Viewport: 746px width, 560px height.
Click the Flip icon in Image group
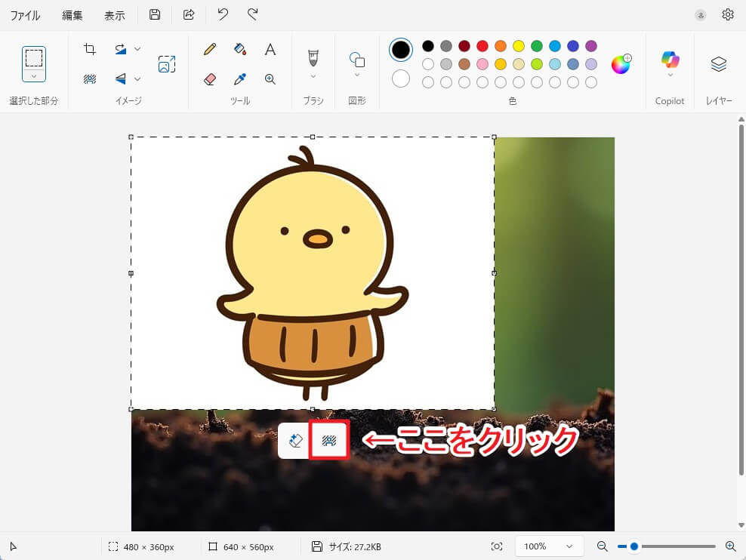click(120, 79)
